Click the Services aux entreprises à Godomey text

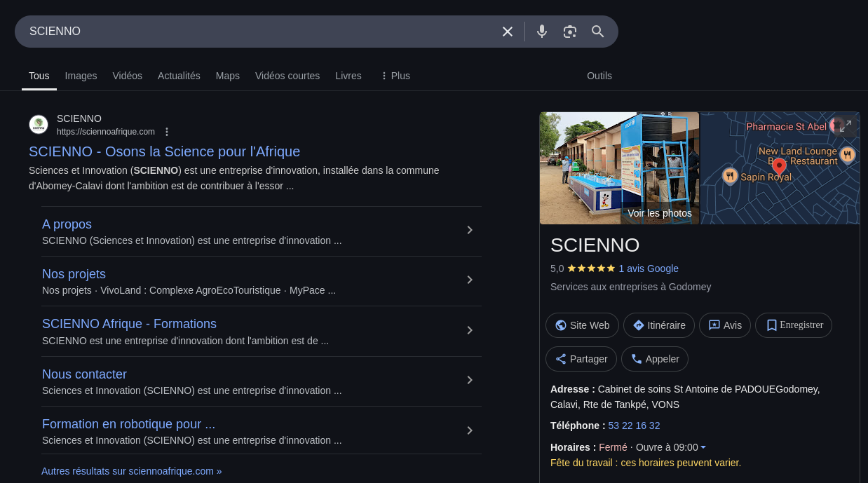[x=631, y=287]
